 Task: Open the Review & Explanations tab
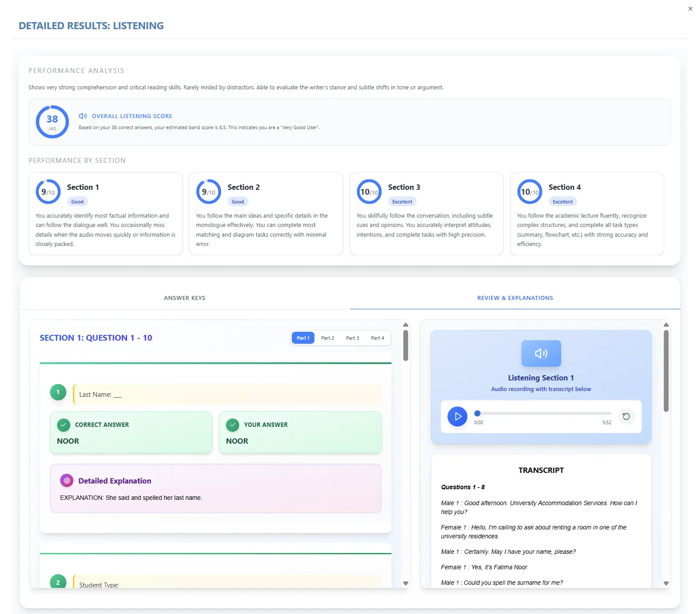point(515,298)
